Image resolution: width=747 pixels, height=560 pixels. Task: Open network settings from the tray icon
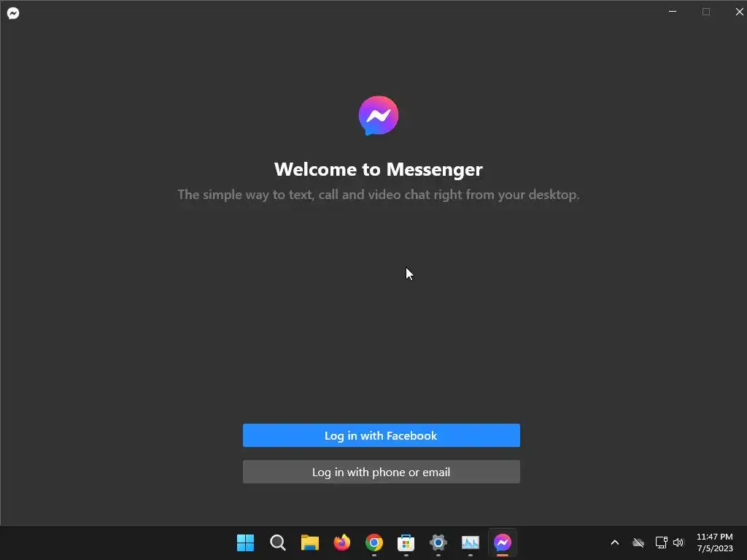(x=661, y=542)
